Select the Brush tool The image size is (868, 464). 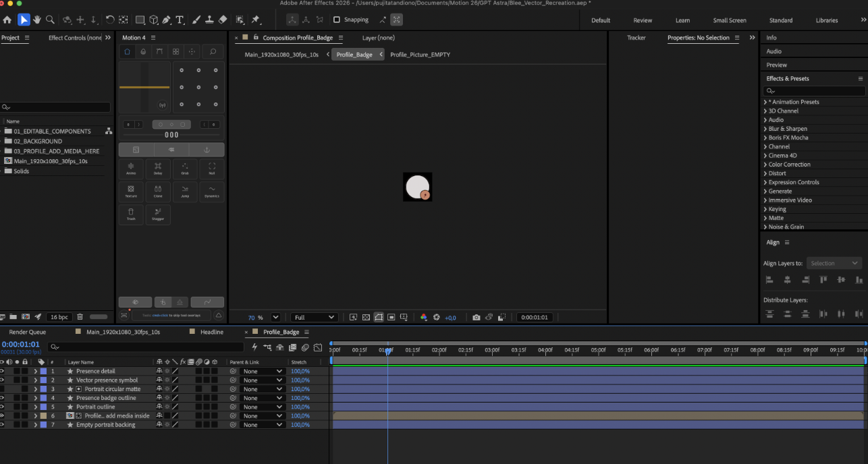(x=197, y=20)
